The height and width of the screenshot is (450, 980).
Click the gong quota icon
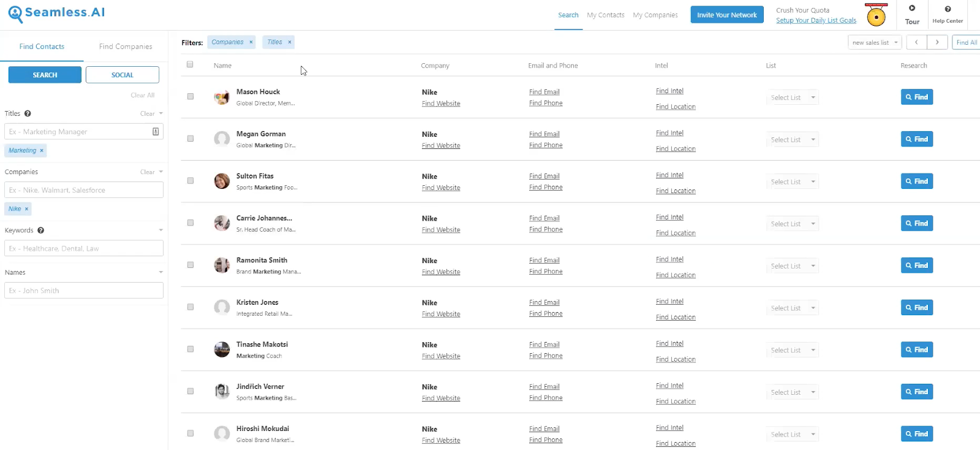coord(876,15)
